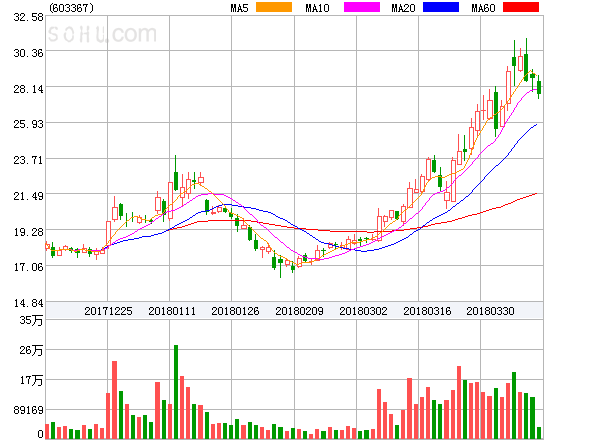Click the MA60 legend label
Screen dimensions: 600x440
tap(483, 8)
